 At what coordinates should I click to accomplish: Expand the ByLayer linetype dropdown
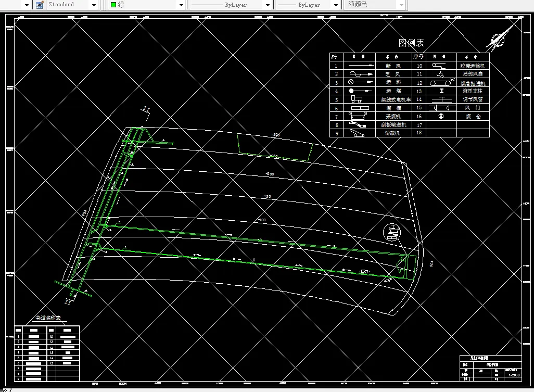pyautogui.click(x=268, y=5)
